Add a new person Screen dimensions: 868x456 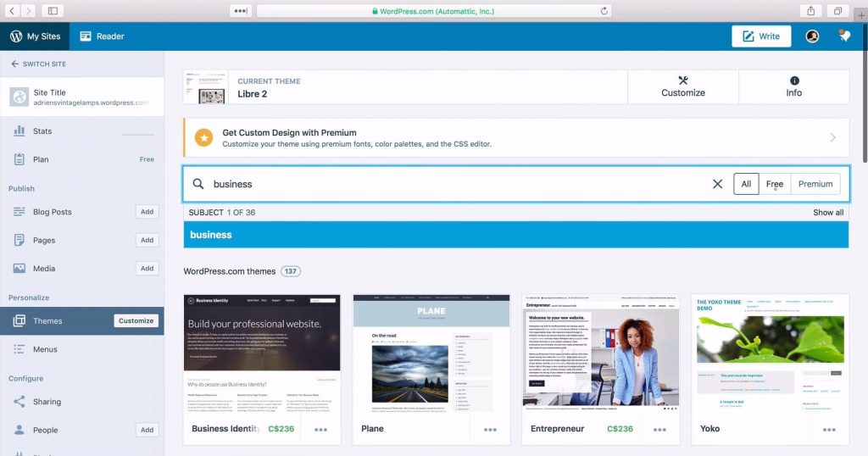coord(147,430)
